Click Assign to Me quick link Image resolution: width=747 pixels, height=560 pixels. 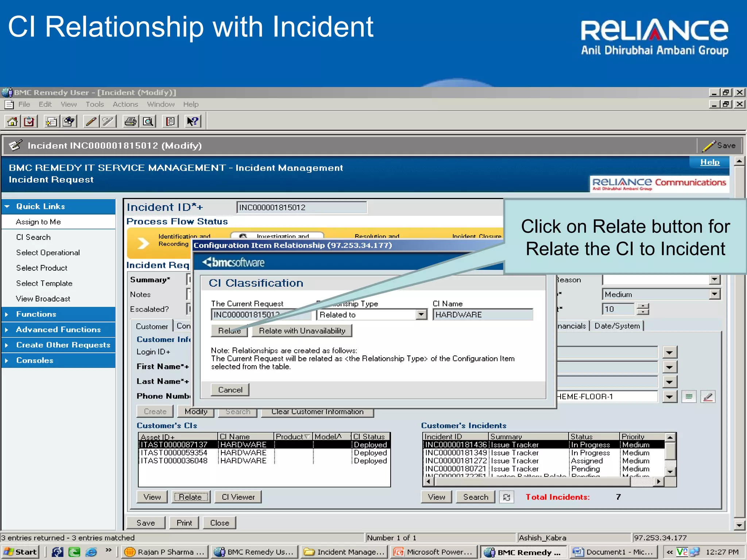click(38, 222)
